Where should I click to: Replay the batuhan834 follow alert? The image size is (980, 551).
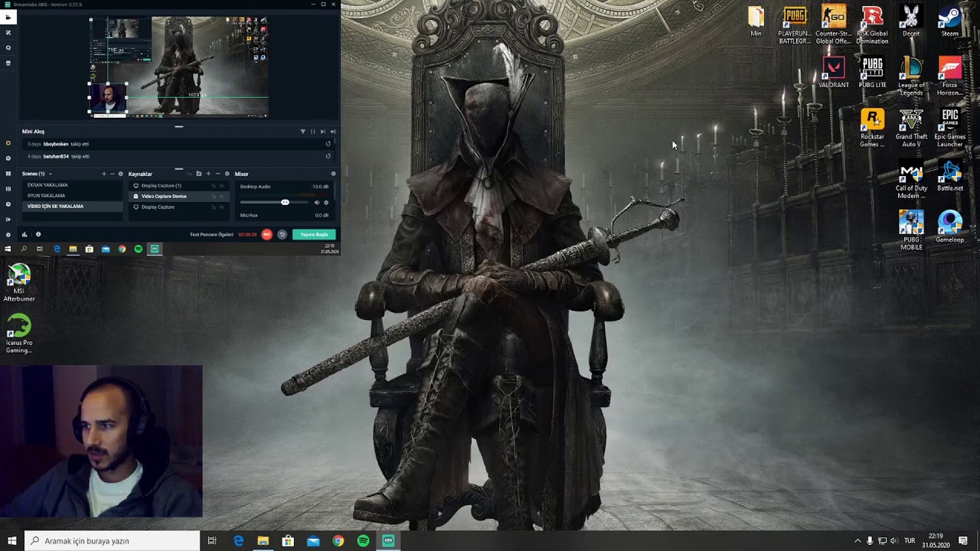coord(328,156)
